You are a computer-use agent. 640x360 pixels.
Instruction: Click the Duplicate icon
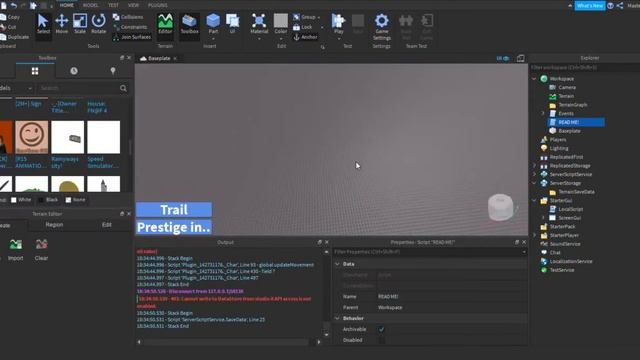point(3,37)
